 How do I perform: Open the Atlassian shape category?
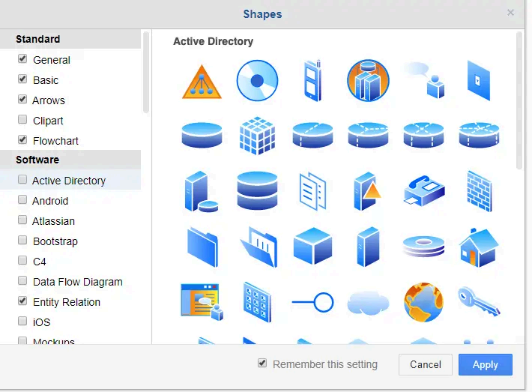point(53,221)
